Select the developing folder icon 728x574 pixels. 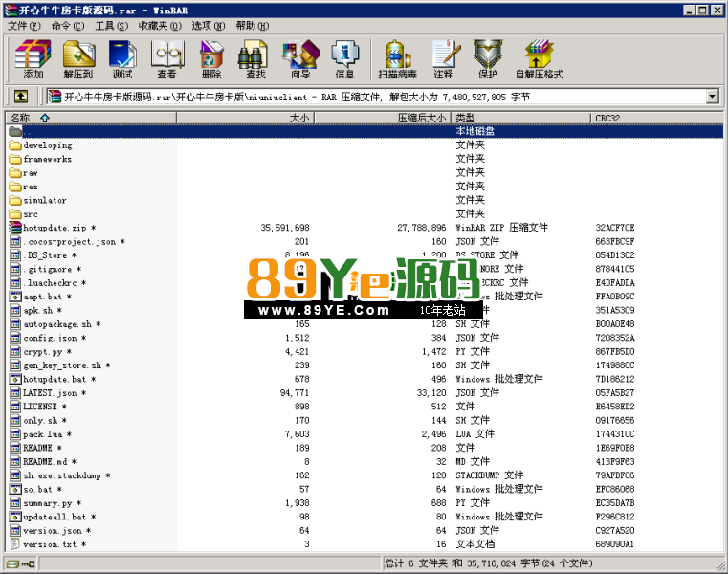pyautogui.click(x=15, y=145)
